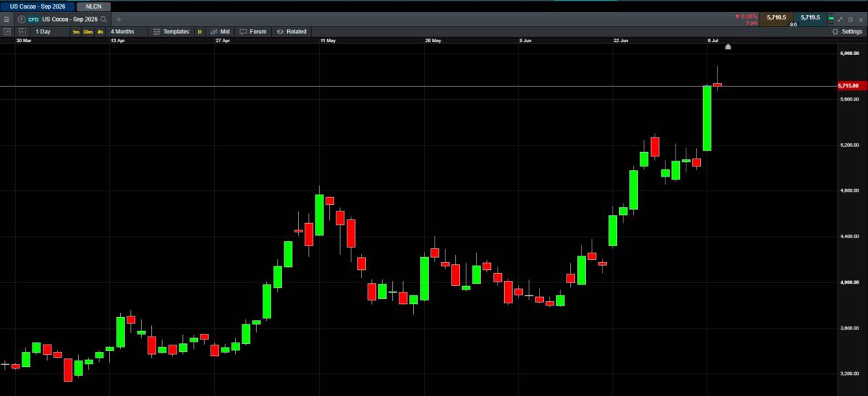The image size is (868, 396).
Task: Open the chart list panel icon
Action: (7, 32)
